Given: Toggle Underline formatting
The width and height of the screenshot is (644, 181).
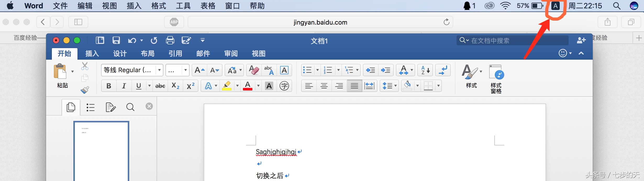Looking at the screenshot, I should [139, 86].
